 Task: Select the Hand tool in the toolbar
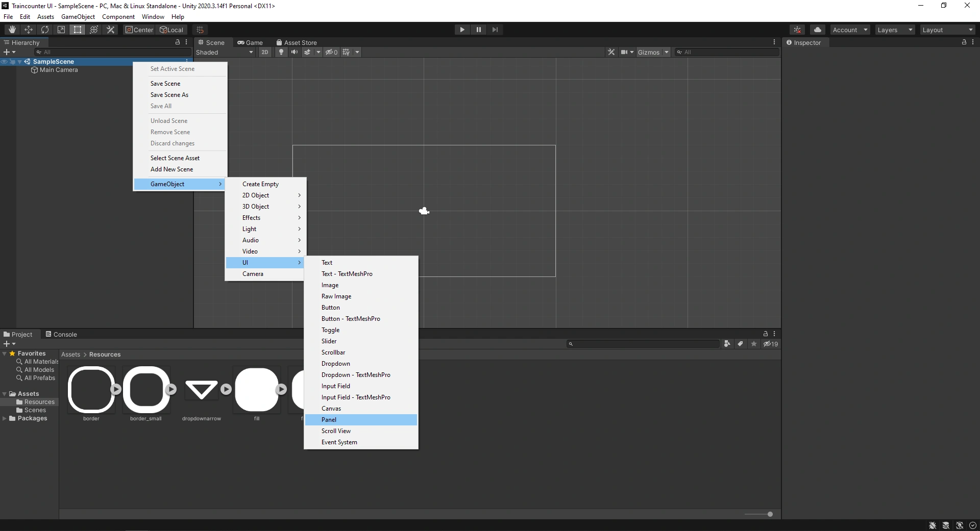pyautogui.click(x=12, y=30)
